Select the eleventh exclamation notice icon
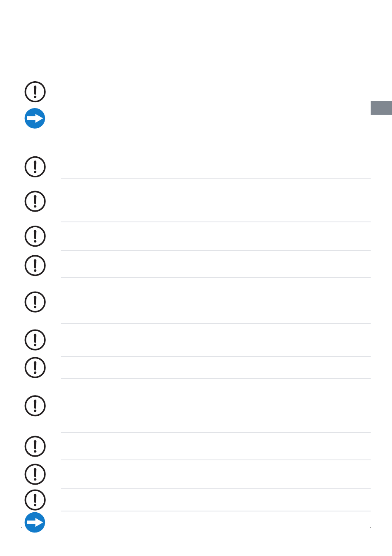Viewport: 392px width, 556px height. 35,474
